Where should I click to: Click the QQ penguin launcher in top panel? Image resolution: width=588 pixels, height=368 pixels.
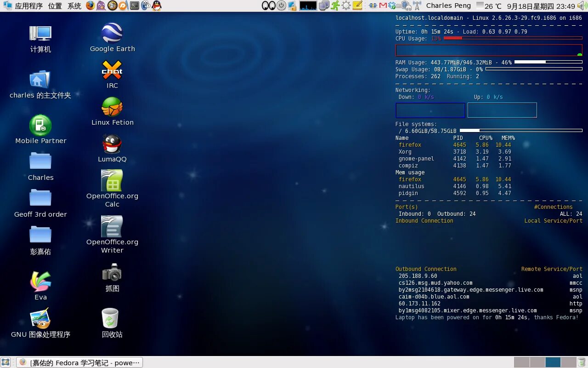coord(157,6)
